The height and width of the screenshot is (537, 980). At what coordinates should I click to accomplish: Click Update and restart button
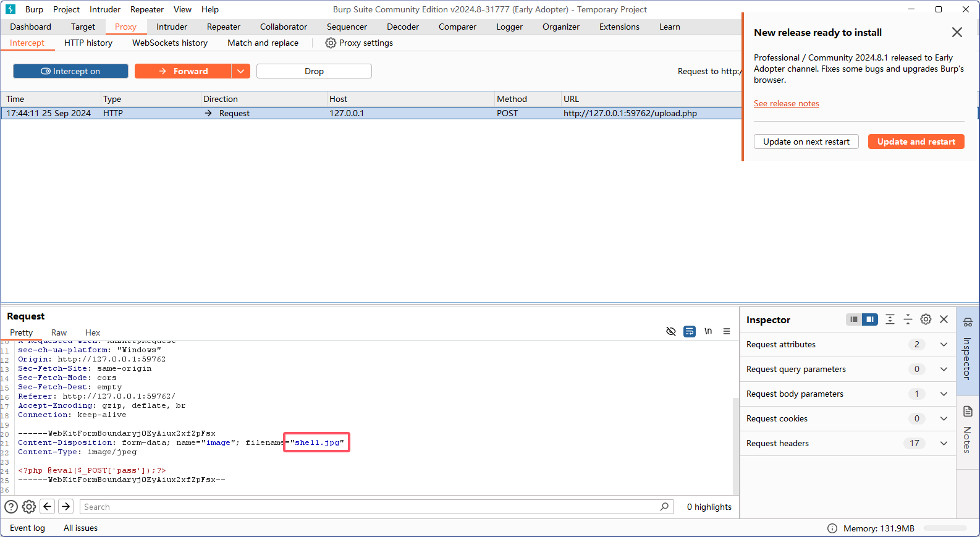coord(916,142)
